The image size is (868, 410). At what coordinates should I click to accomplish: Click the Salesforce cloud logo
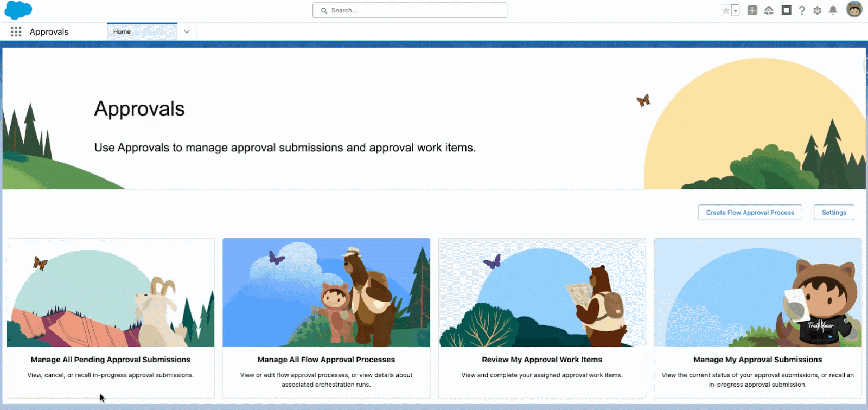[18, 10]
